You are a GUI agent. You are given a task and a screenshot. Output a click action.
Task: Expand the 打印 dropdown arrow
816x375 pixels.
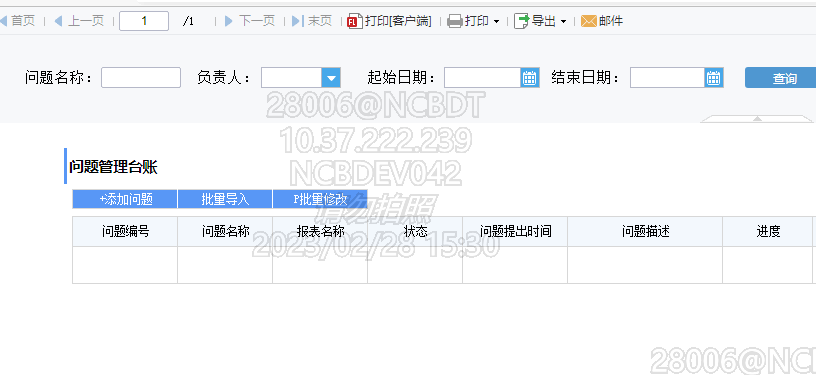coord(496,22)
